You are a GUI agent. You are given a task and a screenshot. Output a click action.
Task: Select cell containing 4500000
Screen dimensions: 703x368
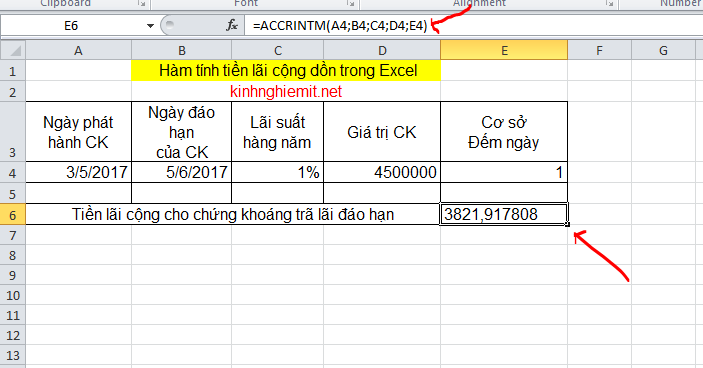[x=382, y=173]
